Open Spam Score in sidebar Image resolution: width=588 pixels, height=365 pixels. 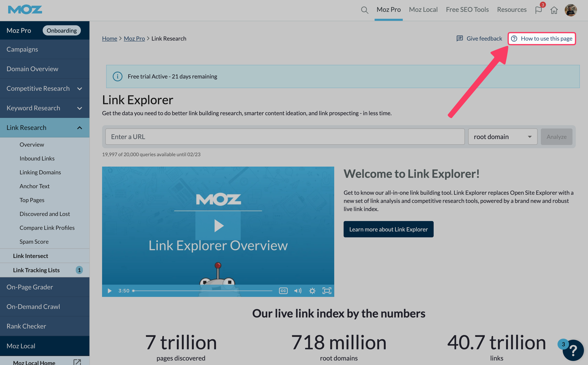34,242
